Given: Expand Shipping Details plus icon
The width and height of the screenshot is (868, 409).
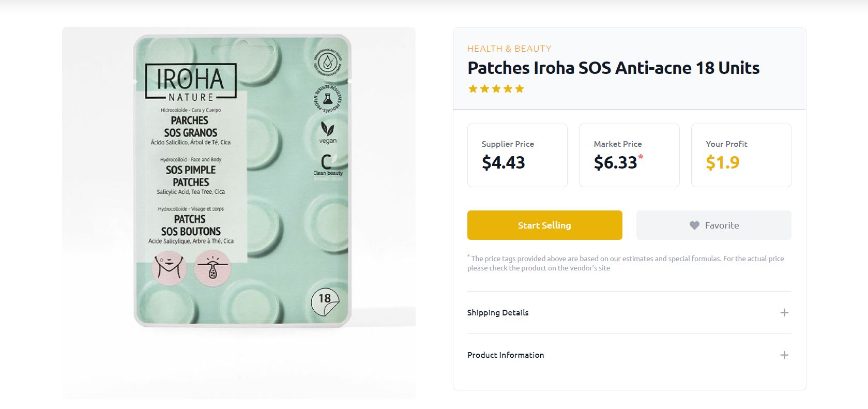Looking at the screenshot, I should [x=784, y=312].
